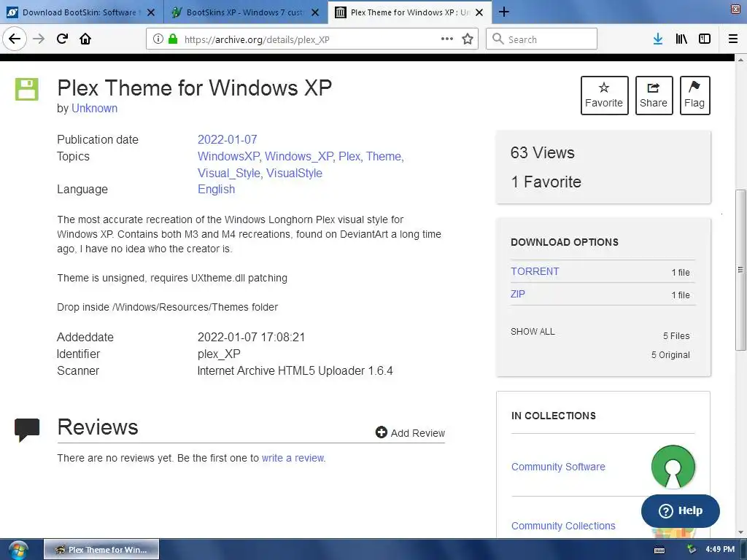Show site information icon in address bar

tap(158, 39)
